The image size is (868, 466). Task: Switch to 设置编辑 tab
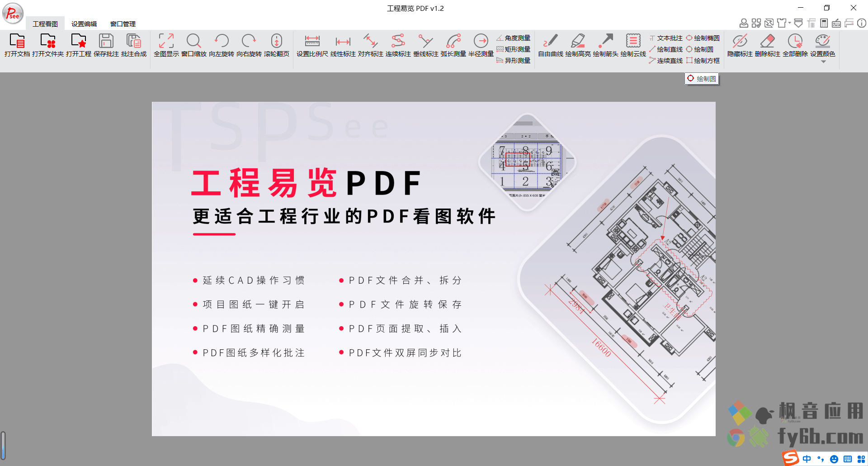click(84, 24)
